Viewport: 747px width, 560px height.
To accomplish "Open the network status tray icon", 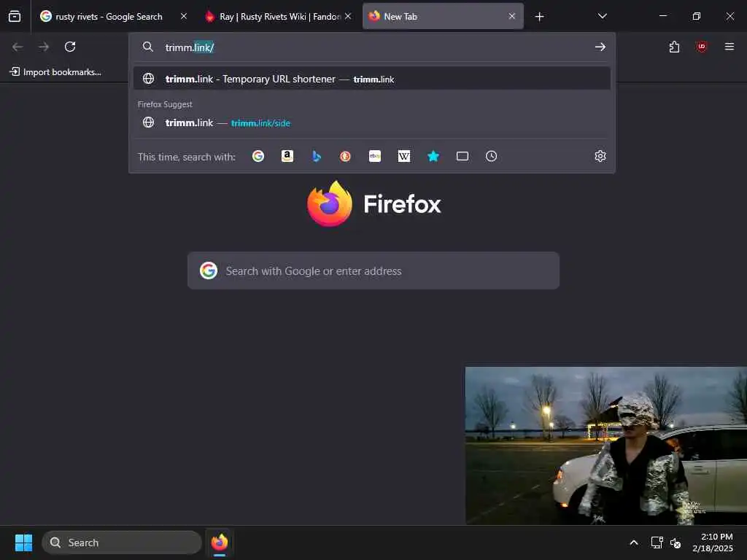I will pyautogui.click(x=657, y=542).
